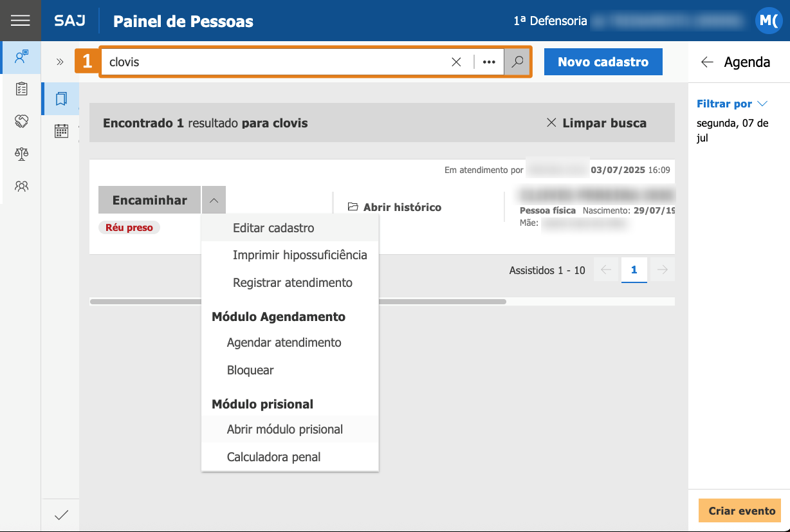The height and width of the screenshot is (532, 790).
Task: Click the group of people sidebar icon
Action: point(21,187)
